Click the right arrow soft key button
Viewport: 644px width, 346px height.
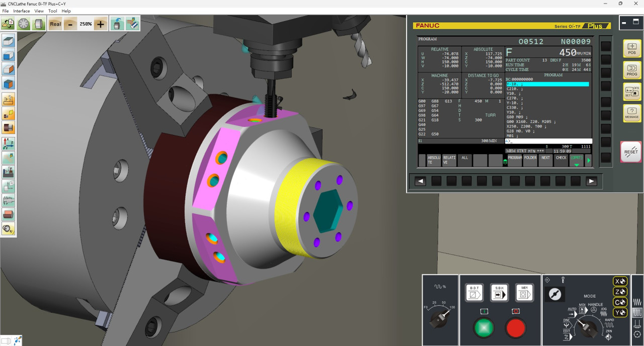(592, 181)
